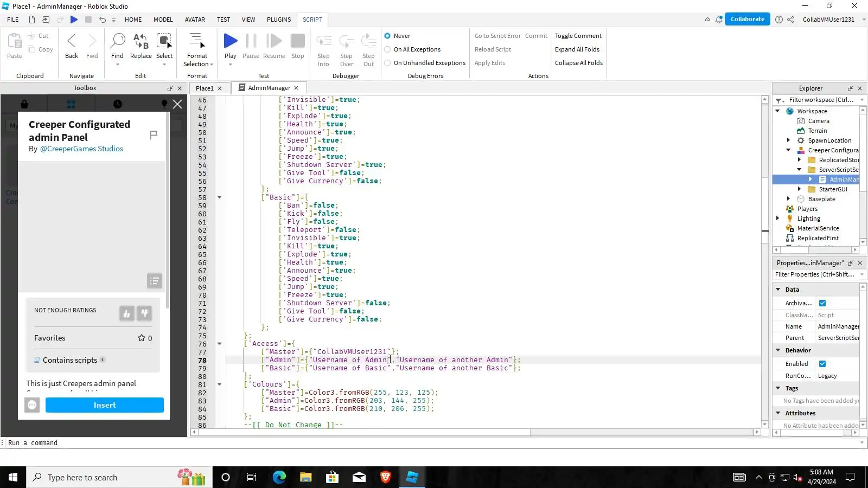868x488 pixels.
Task: Click the Step Into debugger icon
Action: [x=324, y=41]
